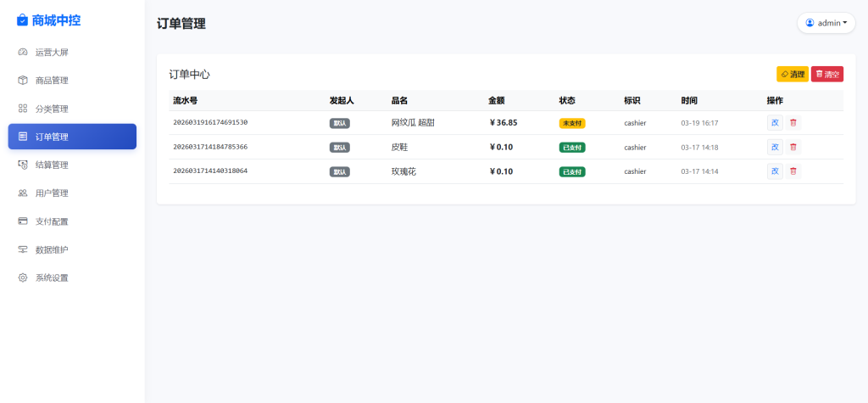Open 运营大屏 in the sidebar
The image size is (868, 403).
coord(72,52)
